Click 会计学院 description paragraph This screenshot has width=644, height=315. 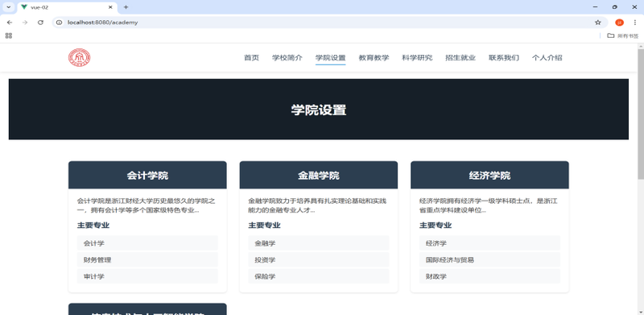[x=147, y=205]
